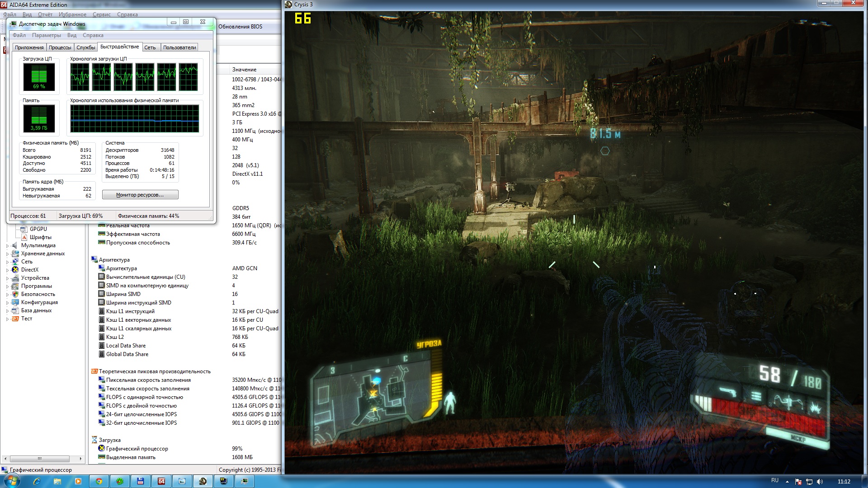Select the Тест benchmark icon

click(15, 319)
